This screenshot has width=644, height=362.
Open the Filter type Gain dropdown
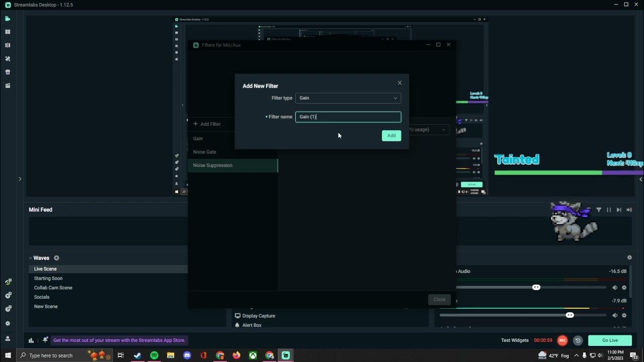click(x=348, y=98)
